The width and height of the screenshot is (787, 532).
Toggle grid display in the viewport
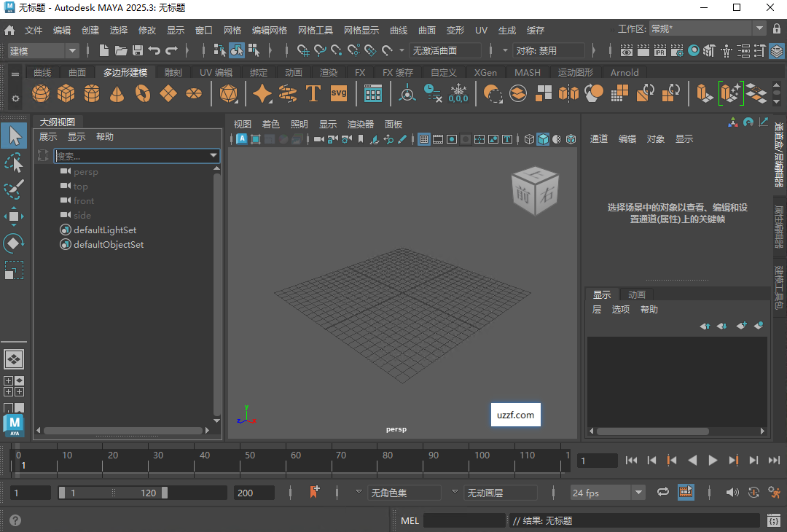[x=423, y=138]
